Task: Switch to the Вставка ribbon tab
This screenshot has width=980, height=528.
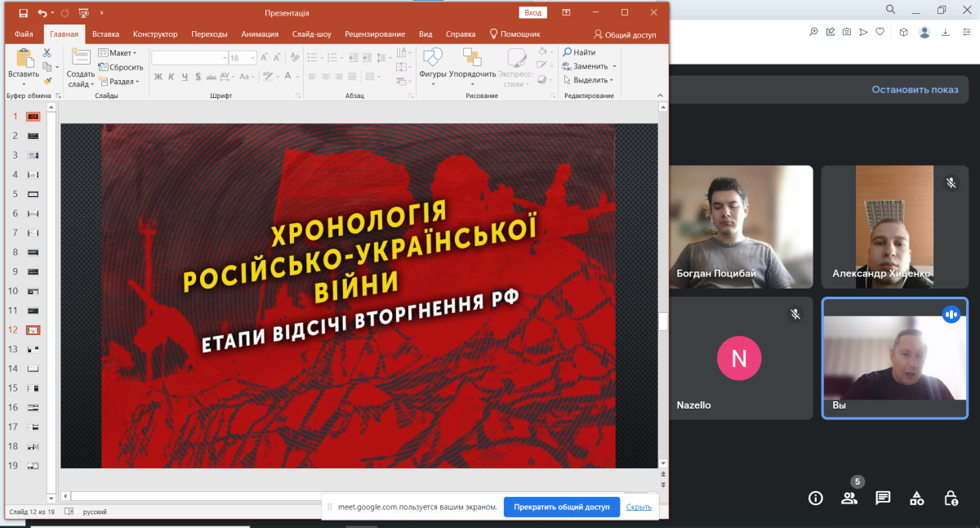Action: click(x=105, y=34)
